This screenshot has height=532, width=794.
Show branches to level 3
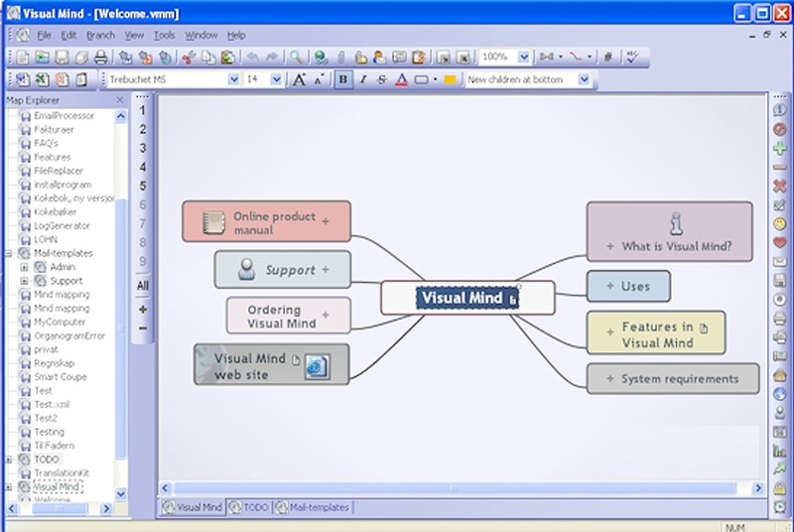point(142,148)
